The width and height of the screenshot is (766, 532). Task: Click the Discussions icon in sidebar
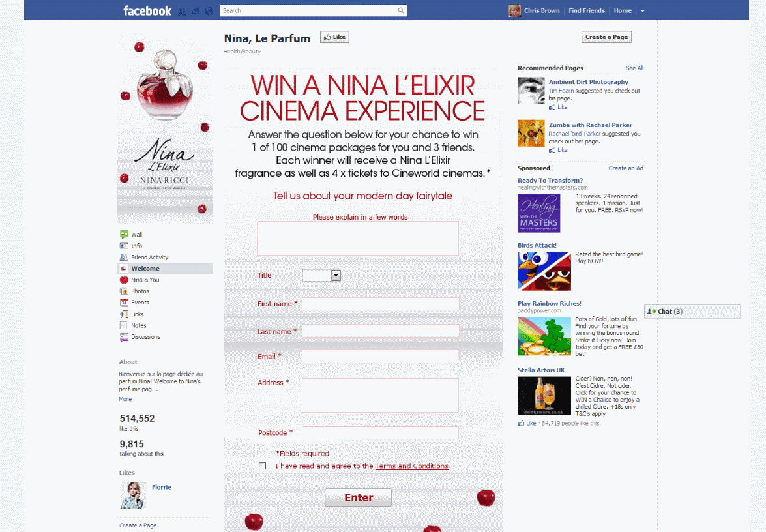coord(124,337)
